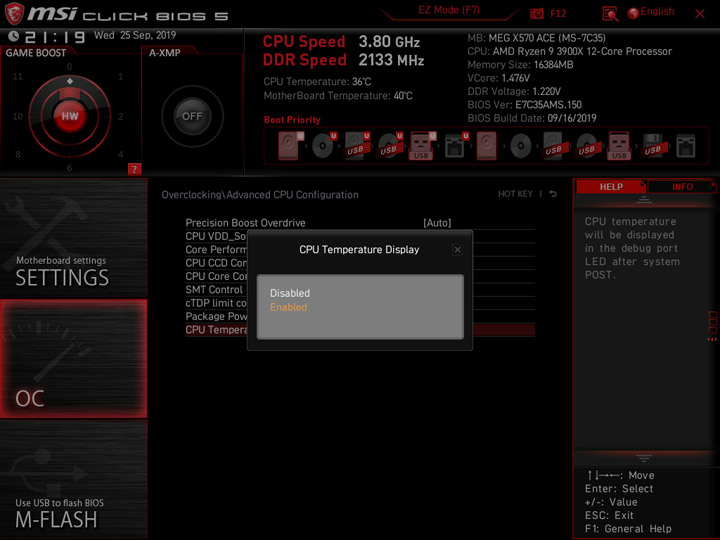Select the legacy hard disk boot icon
The height and width of the screenshot is (540, 720).
click(x=486, y=146)
